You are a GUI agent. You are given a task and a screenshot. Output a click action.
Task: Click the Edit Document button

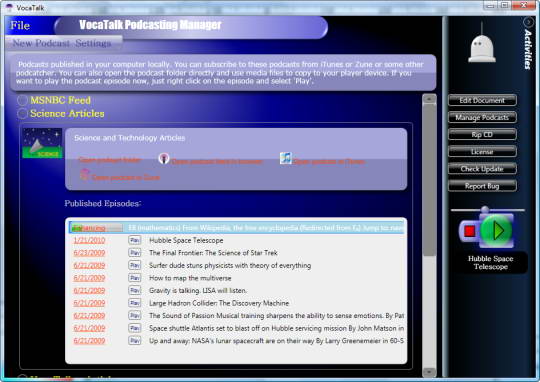point(482,100)
